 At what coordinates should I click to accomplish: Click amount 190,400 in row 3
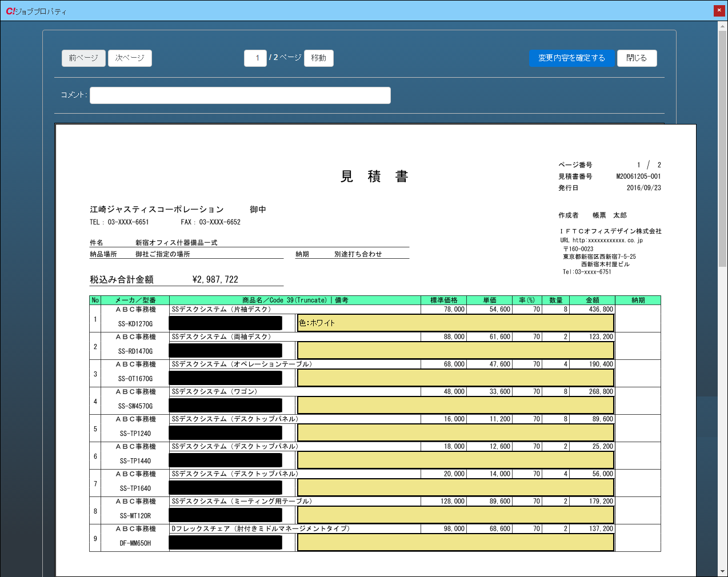tap(601, 364)
